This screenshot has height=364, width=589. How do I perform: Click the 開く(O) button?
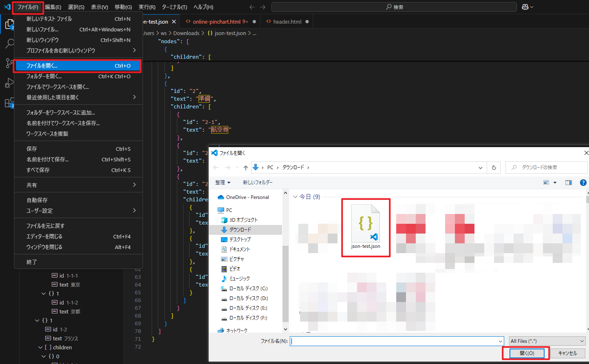point(527,353)
